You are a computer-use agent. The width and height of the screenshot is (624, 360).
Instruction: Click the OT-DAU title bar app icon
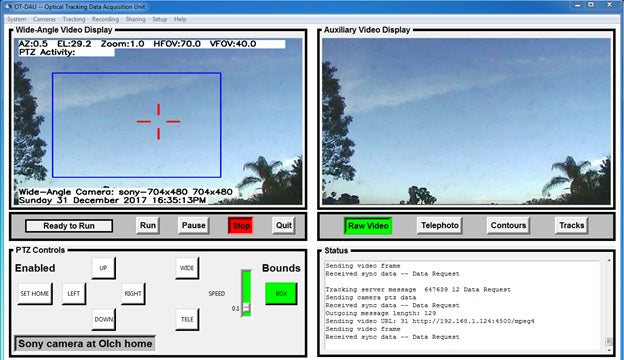(x=8, y=7)
